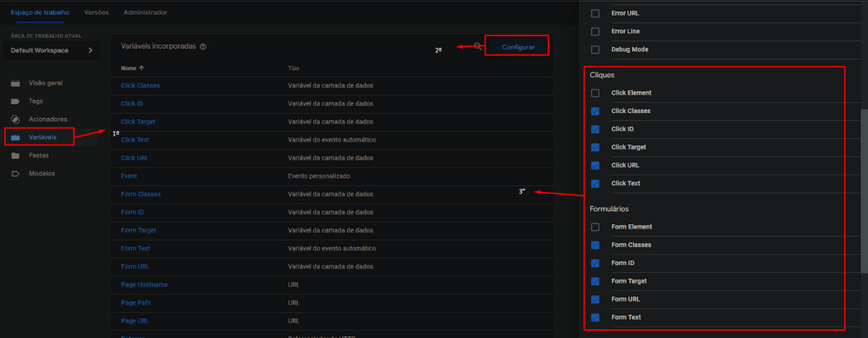Open the Page URL variable link
Image resolution: width=868 pixels, height=338 pixels.
coord(135,321)
